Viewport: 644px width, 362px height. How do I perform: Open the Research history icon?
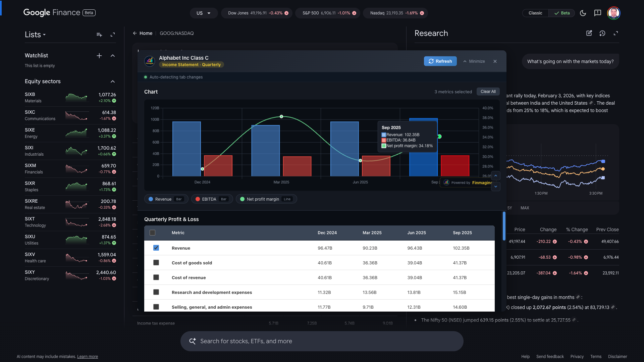602,33
